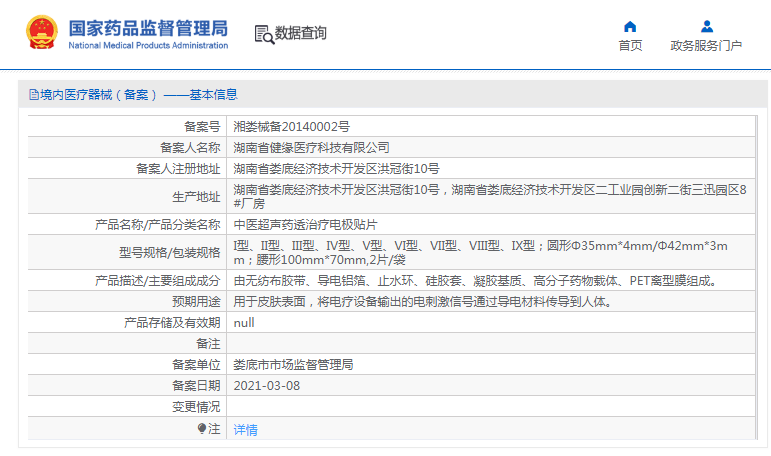Select the model specs text starting Ⅰ型、Ⅱ型
Image resolution: width=771 pixels, height=456 pixels.
(x=480, y=252)
